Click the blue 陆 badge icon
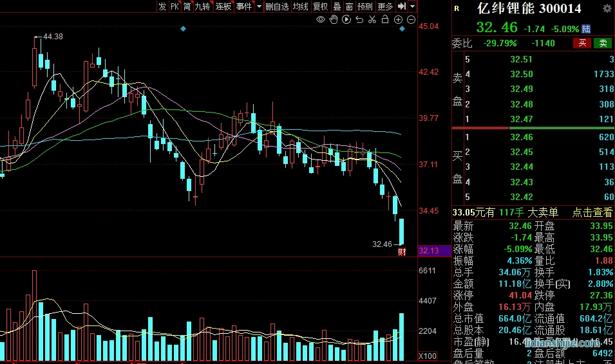Screen dimensions: 615x364 click(x=586, y=28)
